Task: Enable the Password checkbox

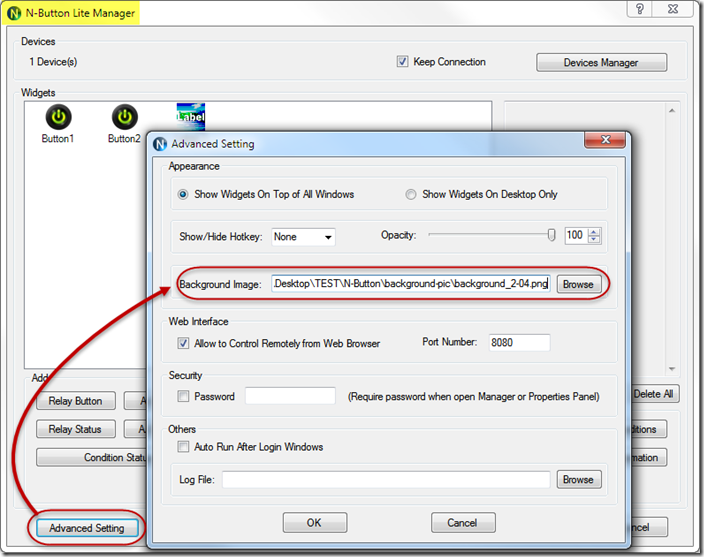Action: (183, 396)
